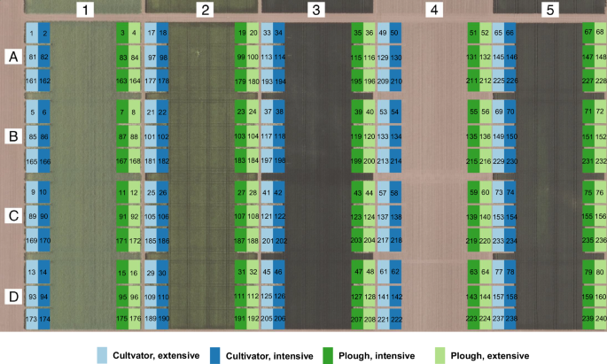Click column header label 5

pyautogui.click(x=550, y=10)
